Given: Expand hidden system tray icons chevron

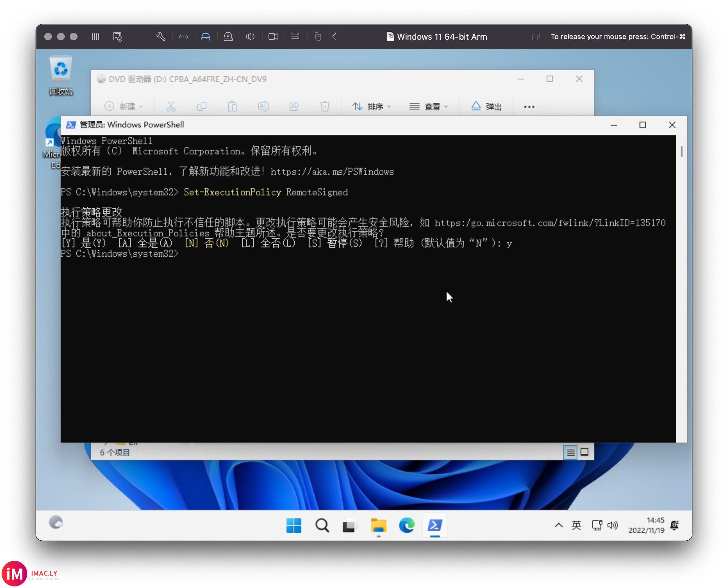Looking at the screenshot, I should point(558,525).
